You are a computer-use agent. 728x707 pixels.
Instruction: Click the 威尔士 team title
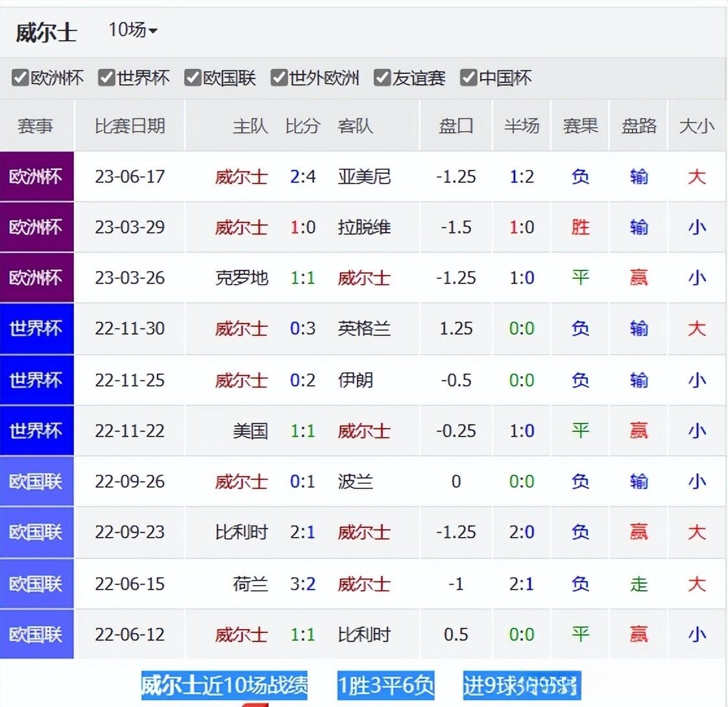[46, 33]
